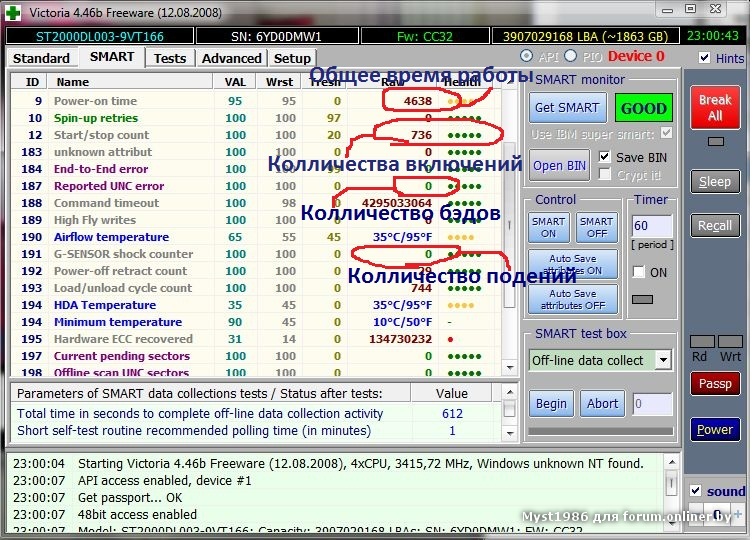The image size is (754, 540).
Task: Select the End-to-End error row
Action: click(x=256, y=169)
